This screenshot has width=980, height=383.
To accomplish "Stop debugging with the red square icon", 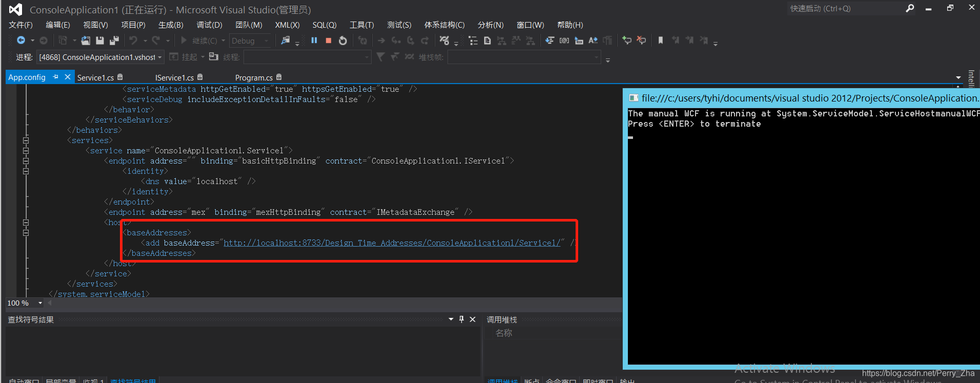I will click(329, 41).
